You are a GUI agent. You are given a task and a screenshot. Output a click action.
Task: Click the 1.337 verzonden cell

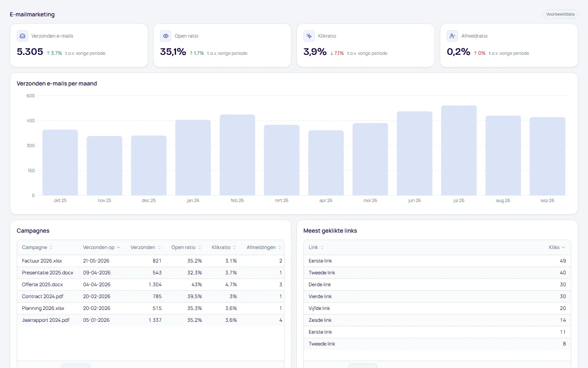(x=155, y=320)
